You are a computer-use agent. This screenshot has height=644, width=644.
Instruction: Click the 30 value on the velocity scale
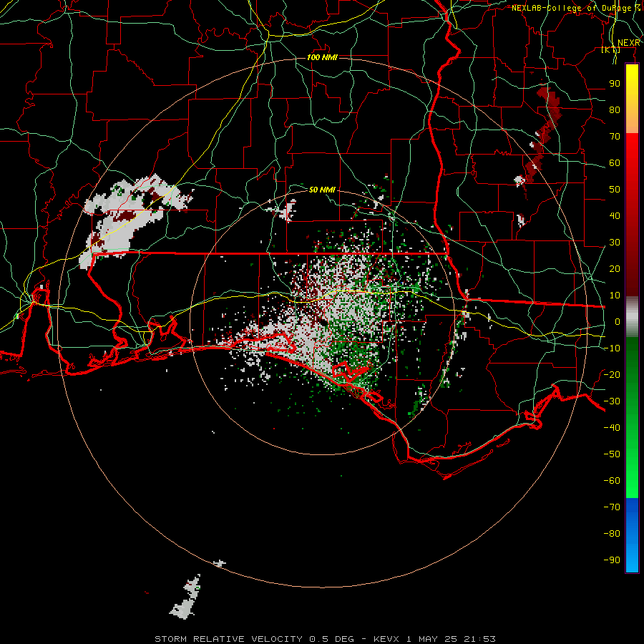[615, 243]
